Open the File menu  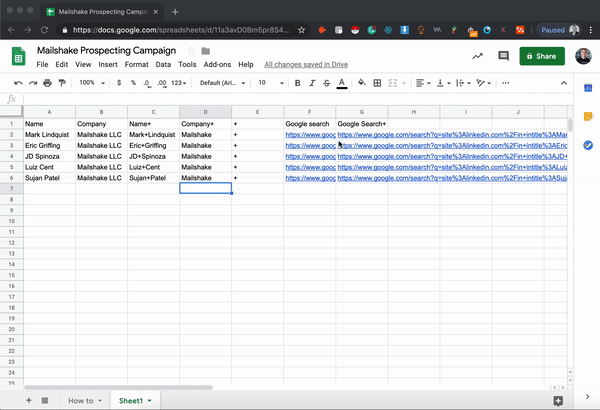[x=42, y=64]
